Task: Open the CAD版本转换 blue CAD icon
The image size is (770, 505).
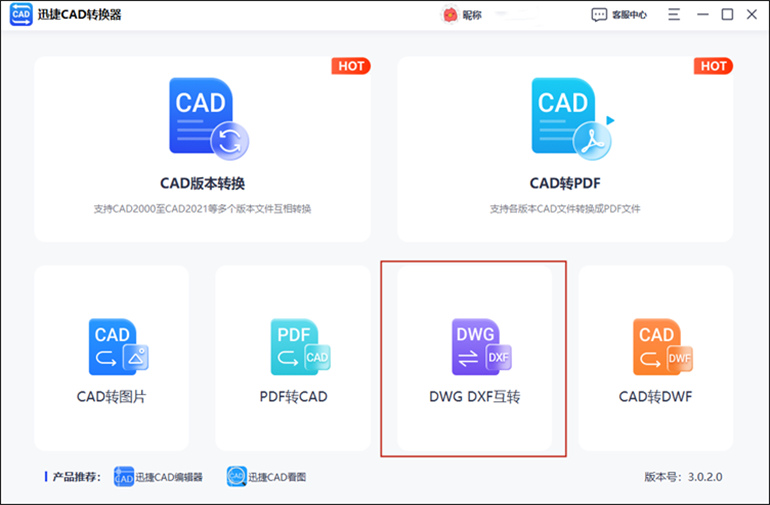Action: click(209, 118)
